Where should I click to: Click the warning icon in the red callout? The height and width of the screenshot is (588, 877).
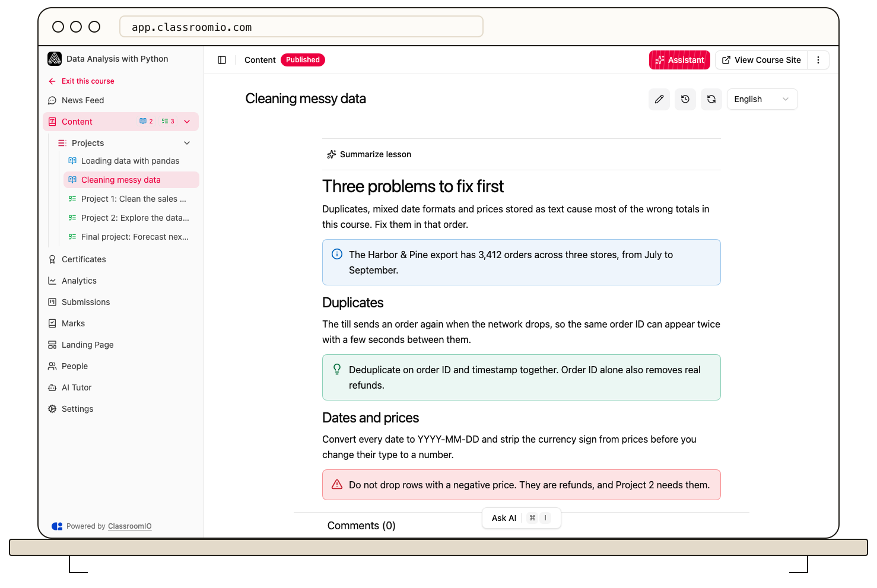(337, 484)
